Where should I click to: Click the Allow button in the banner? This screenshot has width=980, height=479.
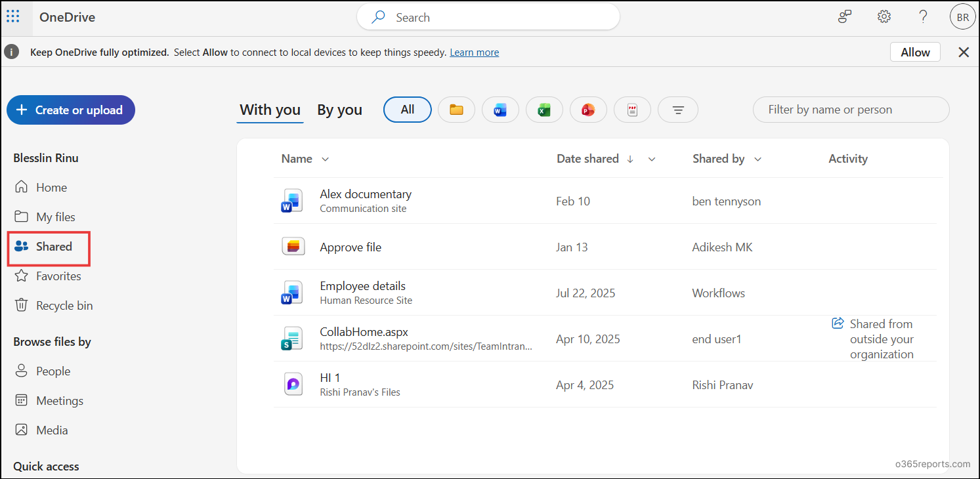pyautogui.click(x=915, y=52)
